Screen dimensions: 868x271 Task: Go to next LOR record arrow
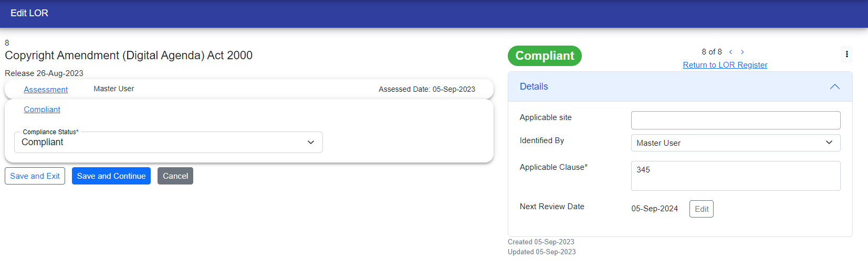tap(742, 52)
